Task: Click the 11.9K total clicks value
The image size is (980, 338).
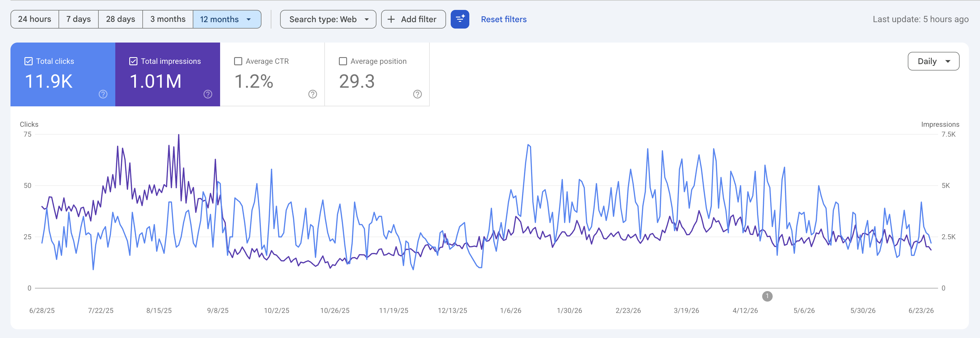Action: click(49, 81)
